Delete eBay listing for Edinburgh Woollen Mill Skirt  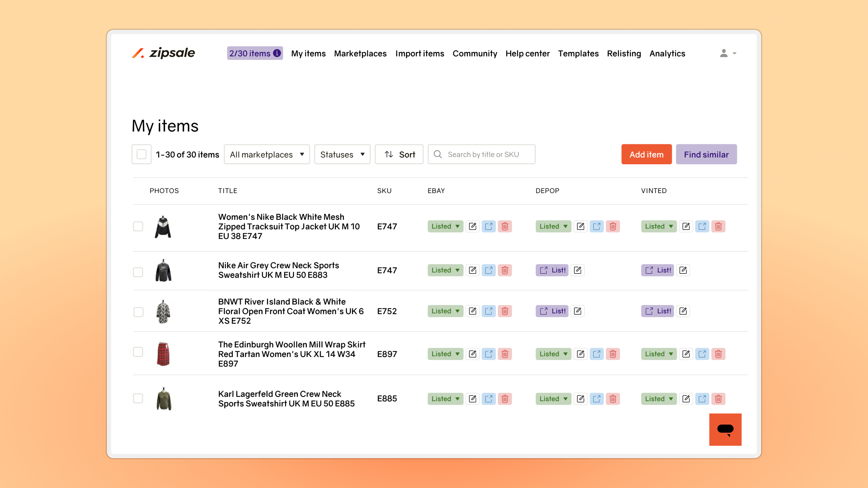(x=505, y=354)
